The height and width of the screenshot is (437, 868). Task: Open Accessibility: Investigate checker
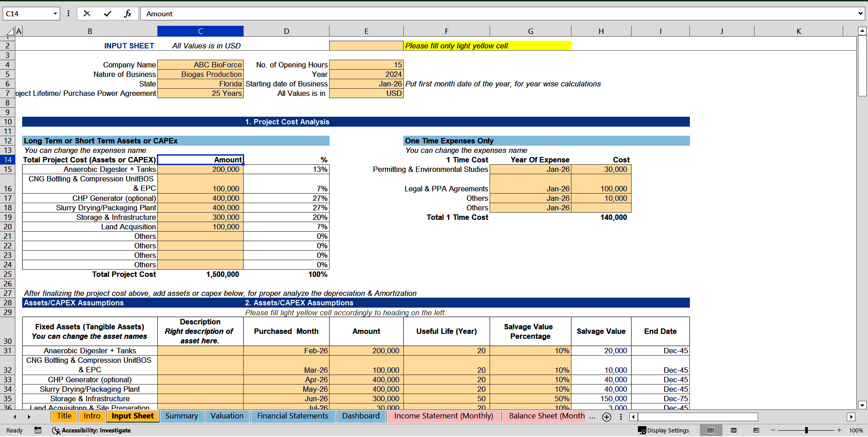91,430
